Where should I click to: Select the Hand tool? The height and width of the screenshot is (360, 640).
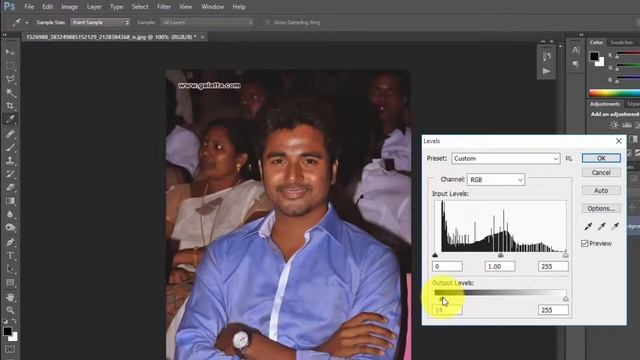[x=10, y=297]
